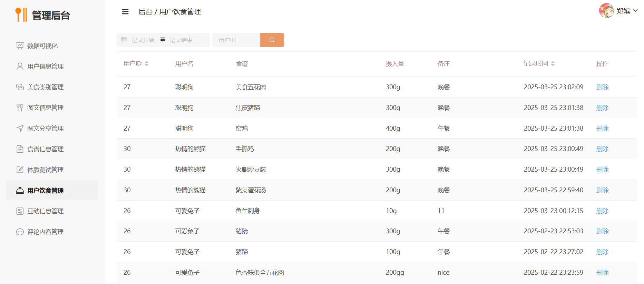Delete the 手撕鸡 record
Screen dimensions: 644x284
click(x=602, y=149)
